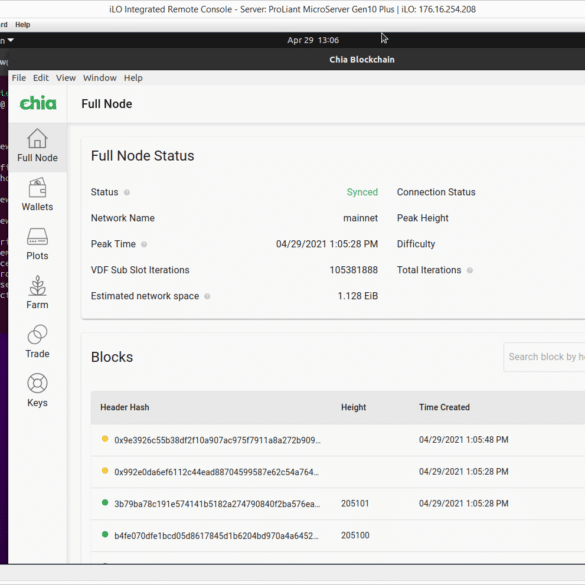The image size is (585, 585).
Task: Click time created 04/29/2021 1:05:48 PM
Action: (463, 440)
